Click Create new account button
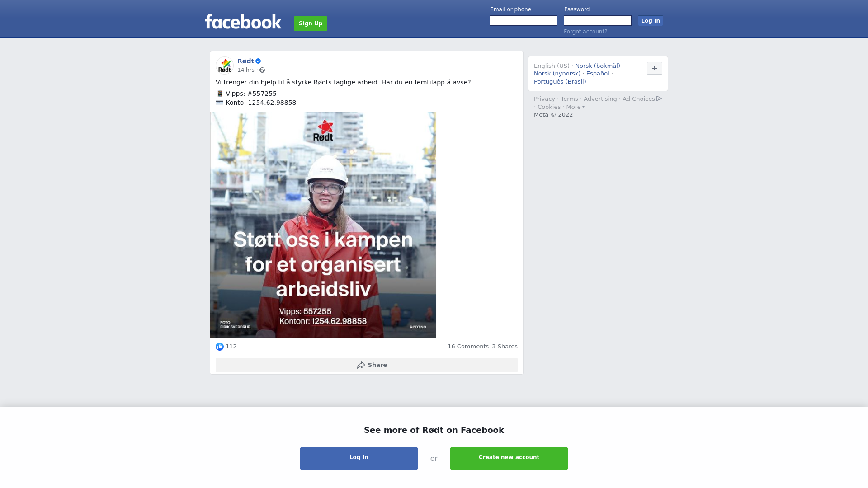This screenshot has width=868, height=488. (x=509, y=459)
